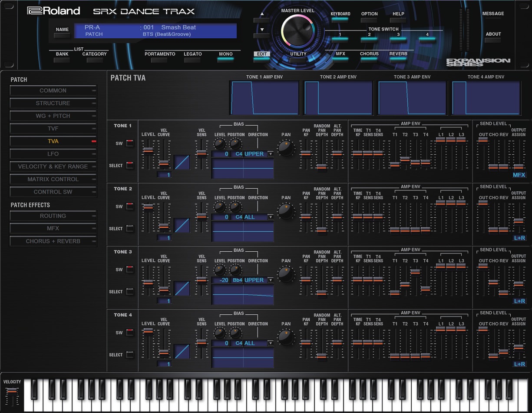The height and width of the screenshot is (413, 532).
Task: Click the TONE 1 AMP ENV display
Action: [x=264, y=97]
